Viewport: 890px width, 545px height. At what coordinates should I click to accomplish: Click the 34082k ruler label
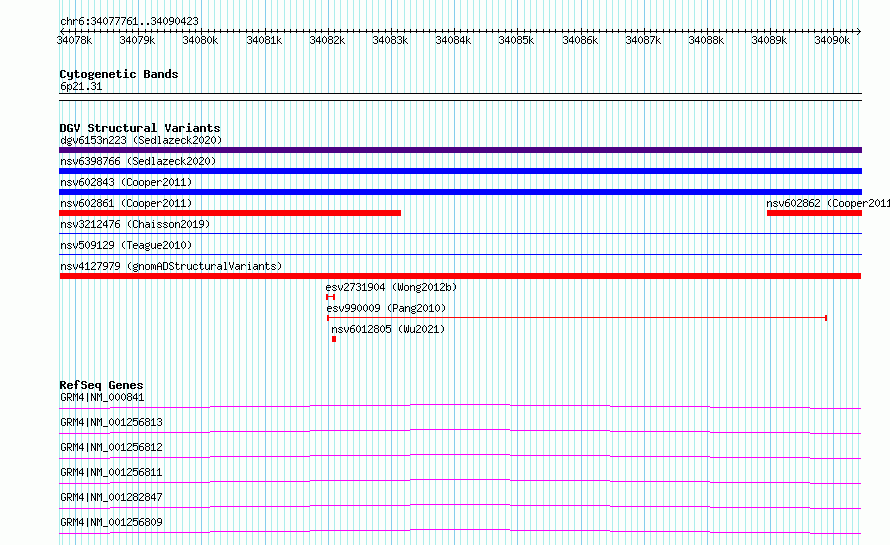(x=327, y=40)
